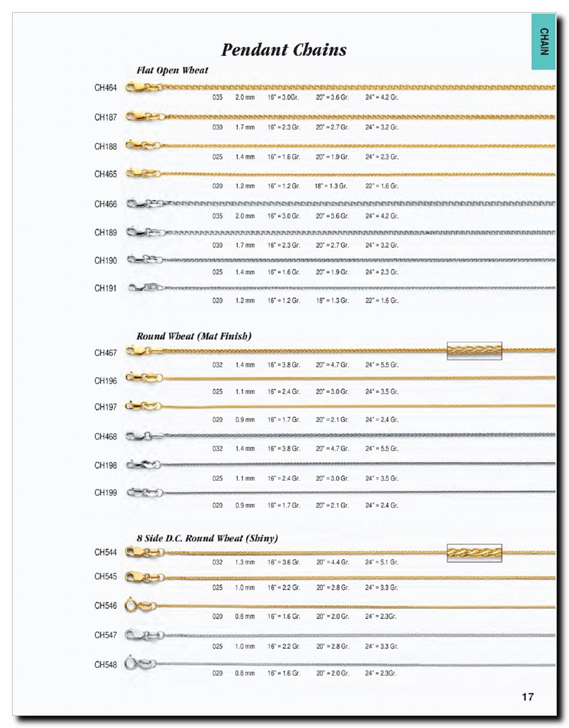Click the gold clasp on chain CH197

[139, 406]
